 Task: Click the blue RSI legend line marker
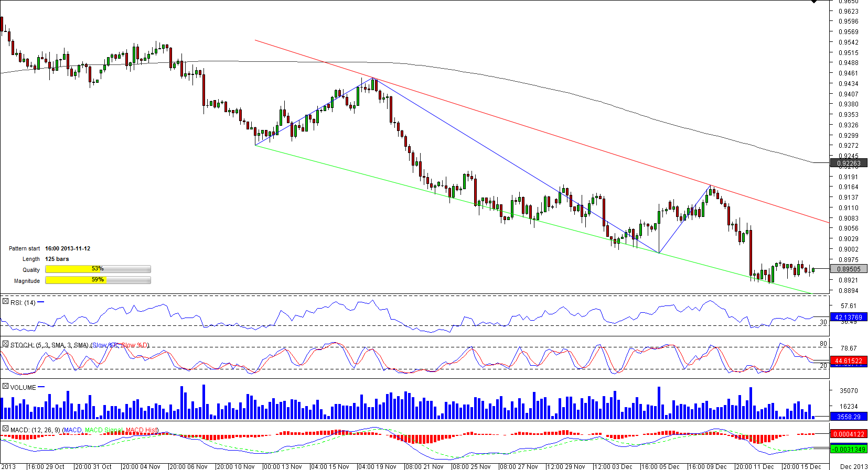pyautogui.click(x=41, y=302)
